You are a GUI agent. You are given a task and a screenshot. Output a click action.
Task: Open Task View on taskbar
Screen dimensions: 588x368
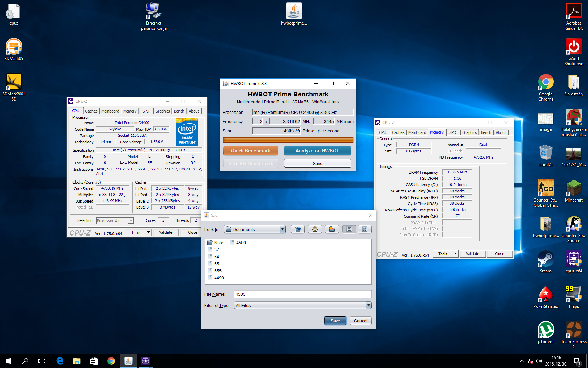click(x=42, y=361)
